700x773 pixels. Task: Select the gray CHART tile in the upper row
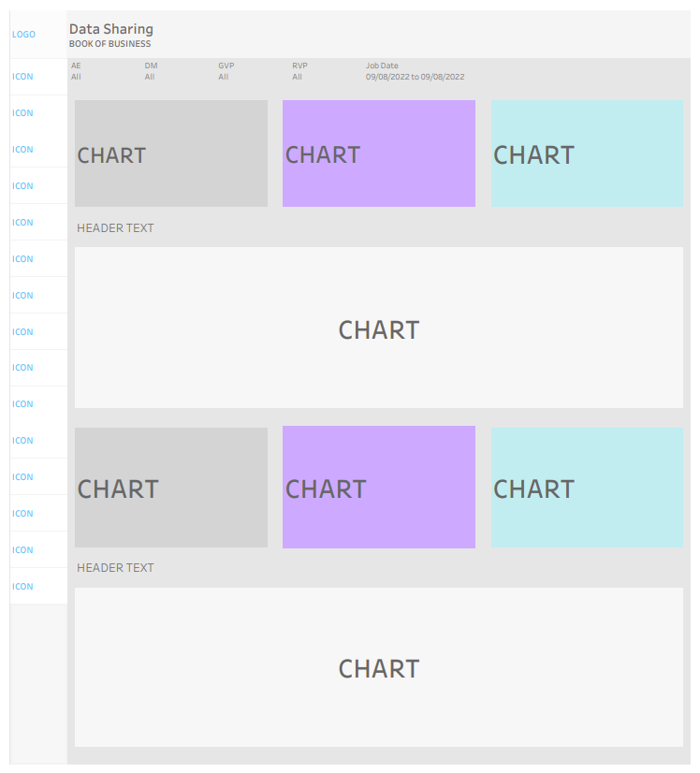[171, 153]
